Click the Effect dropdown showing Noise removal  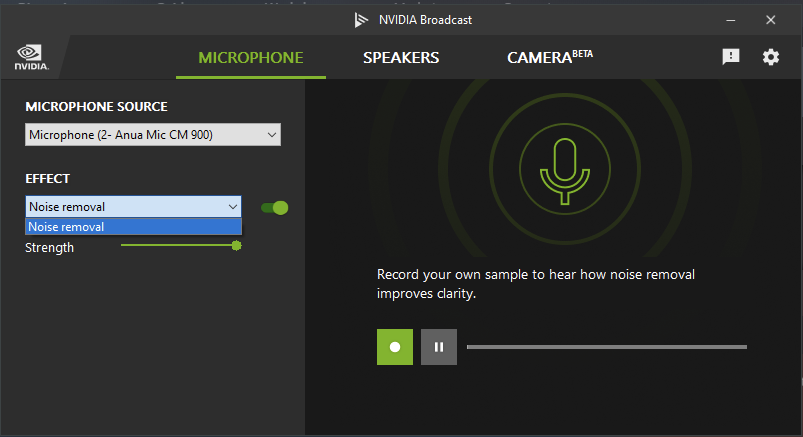click(x=133, y=206)
